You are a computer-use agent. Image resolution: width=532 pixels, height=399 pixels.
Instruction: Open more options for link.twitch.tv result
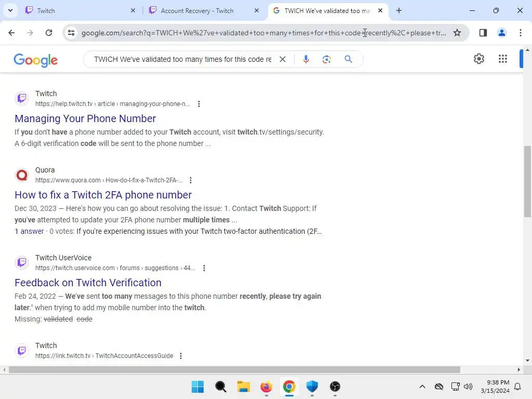pos(181,356)
